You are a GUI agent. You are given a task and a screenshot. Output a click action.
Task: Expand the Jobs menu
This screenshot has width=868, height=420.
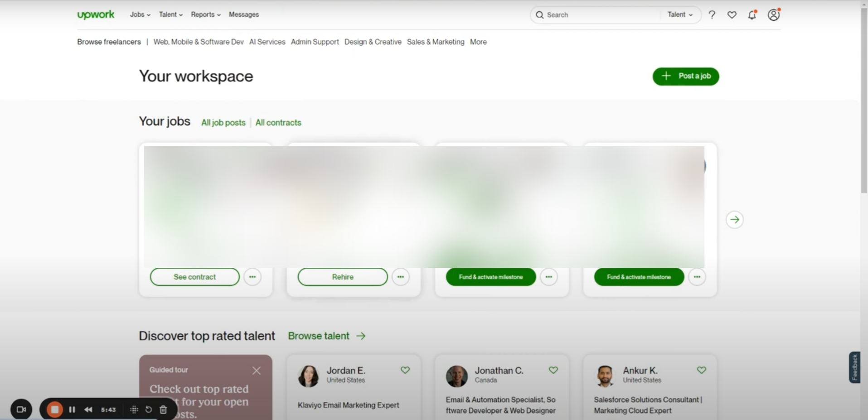click(x=140, y=14)
